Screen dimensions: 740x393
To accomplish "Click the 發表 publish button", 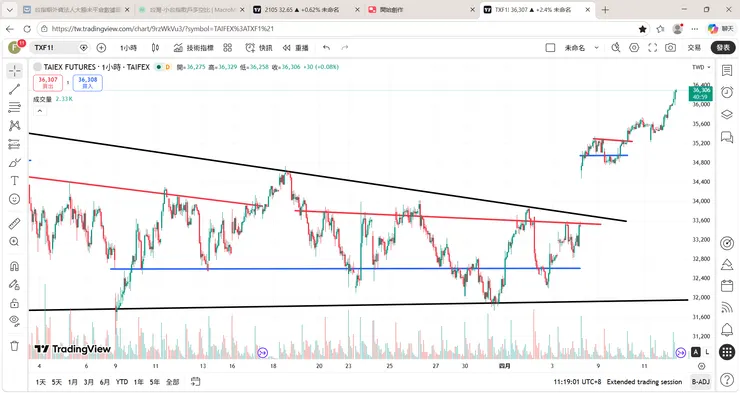I will [723, 48].
